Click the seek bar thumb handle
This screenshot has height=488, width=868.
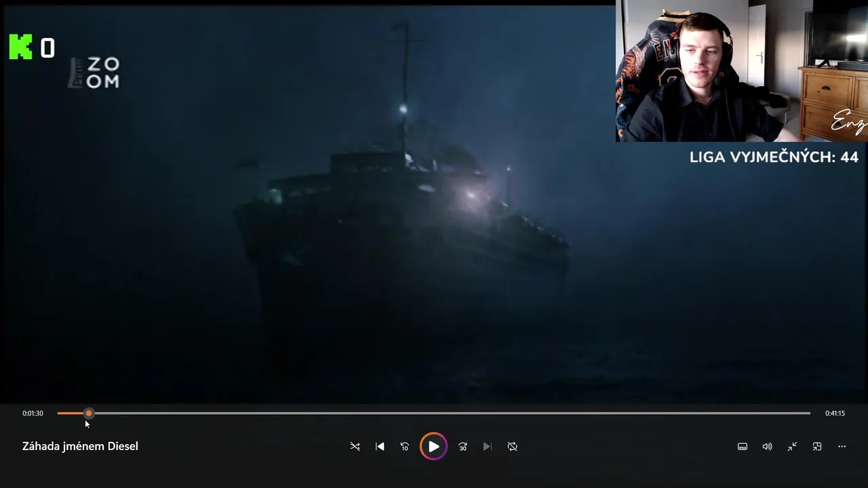click(89, 413)
